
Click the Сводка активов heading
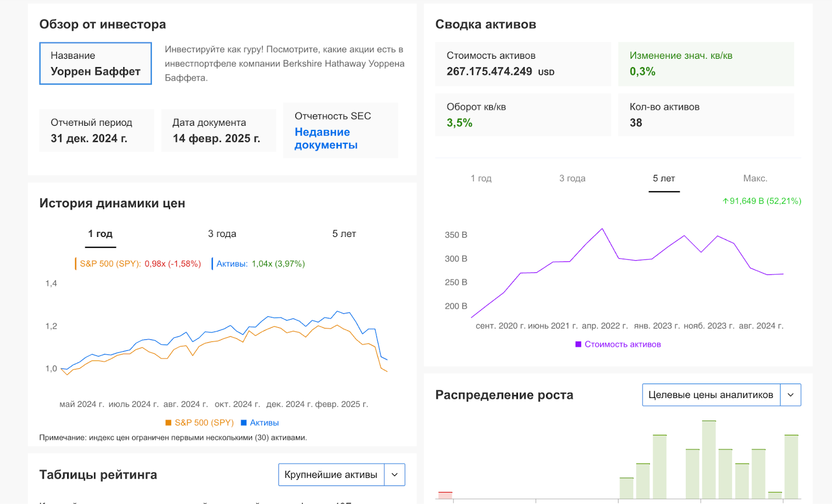[x=486, y=24]
